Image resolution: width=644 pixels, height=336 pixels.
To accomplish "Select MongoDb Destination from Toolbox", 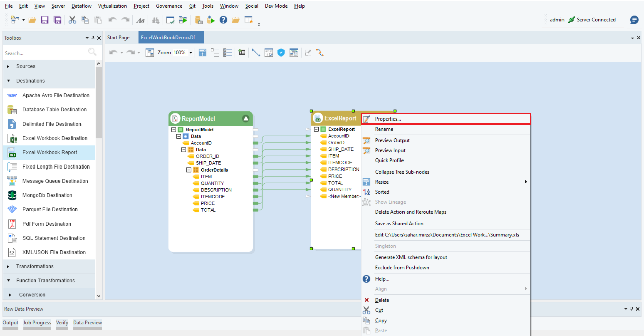I will tap(47, 195).
